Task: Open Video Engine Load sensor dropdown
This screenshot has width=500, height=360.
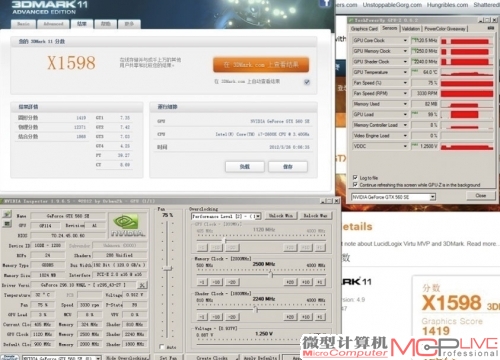Action: coord(405,136)
